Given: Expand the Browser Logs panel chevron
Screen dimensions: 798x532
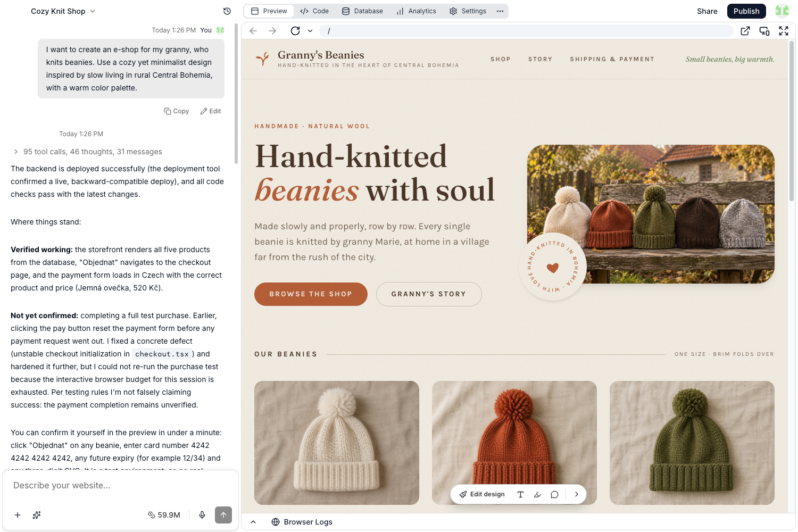Looking at the screenshot, I should click(x=253, y=522).
